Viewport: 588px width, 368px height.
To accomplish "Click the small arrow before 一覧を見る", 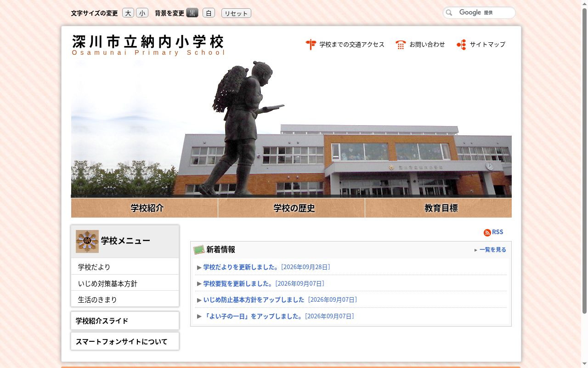I will pos(476,250).
